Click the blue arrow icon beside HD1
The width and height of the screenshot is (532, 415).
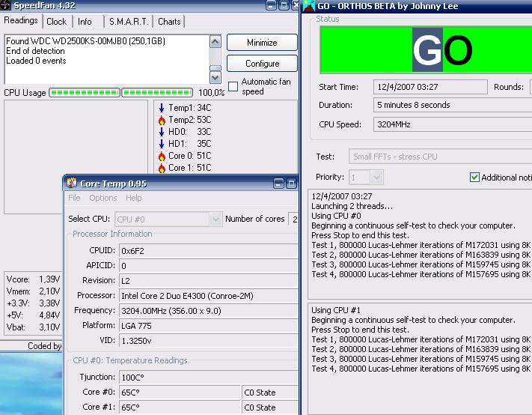(x=162, y=144)
